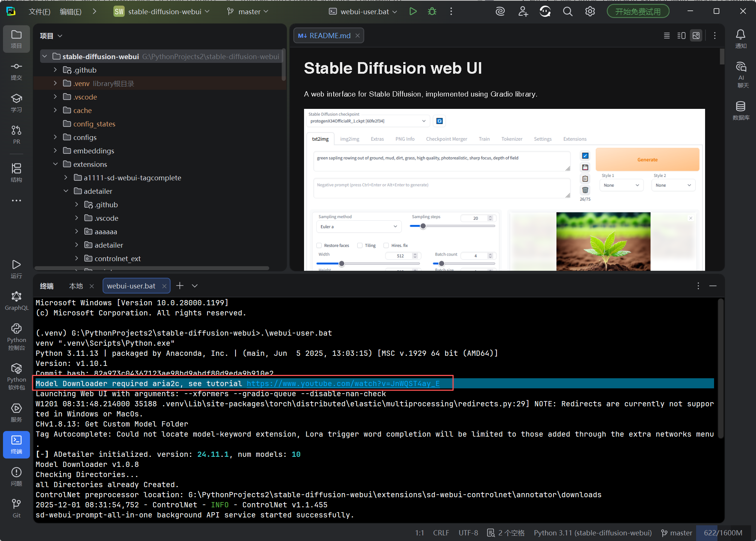Screen dimensions: 756x541
Task: Open the Python 控制台 tool window
Action: coord(16,335)
